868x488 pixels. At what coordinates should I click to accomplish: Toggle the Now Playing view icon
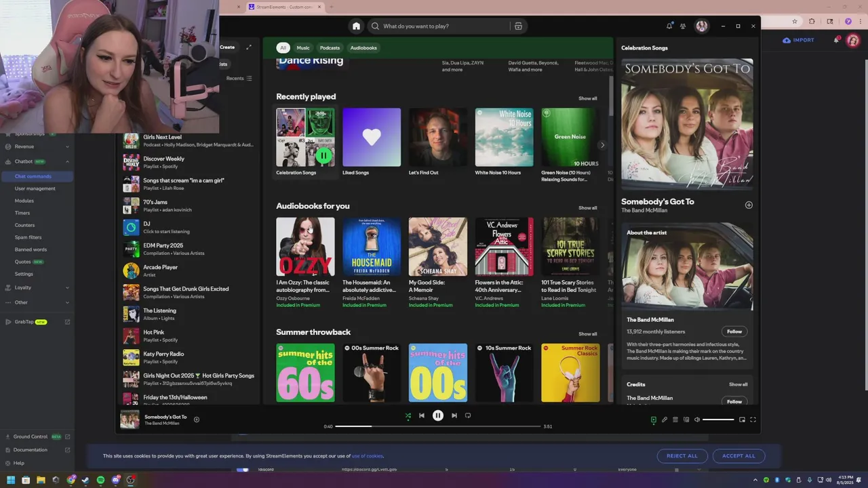point(654,420)
